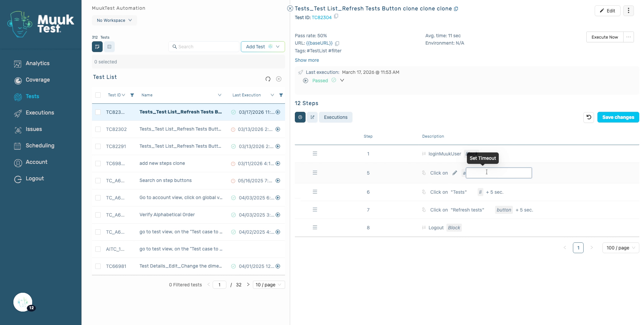Select all tests with the header checkbox

[x=98, y=95]
